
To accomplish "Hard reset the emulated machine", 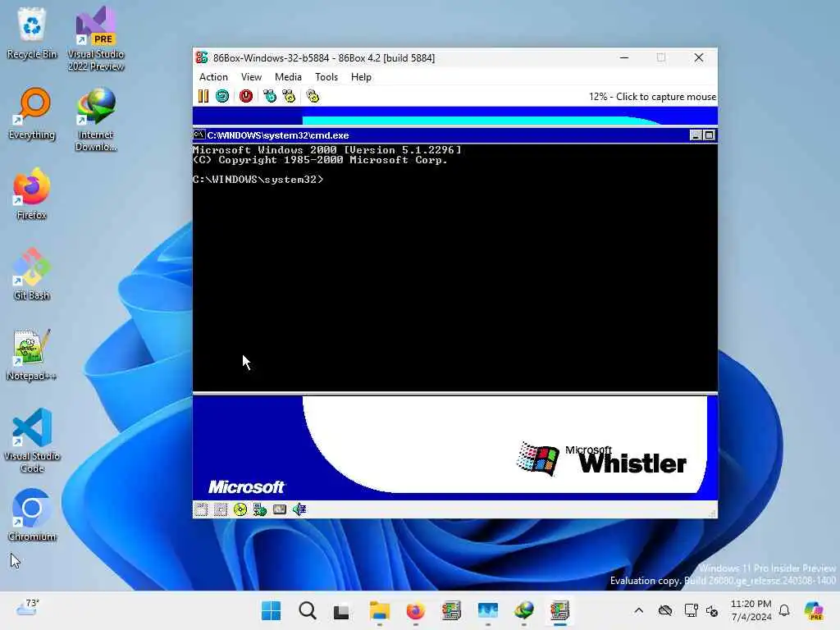I will 221,96.
